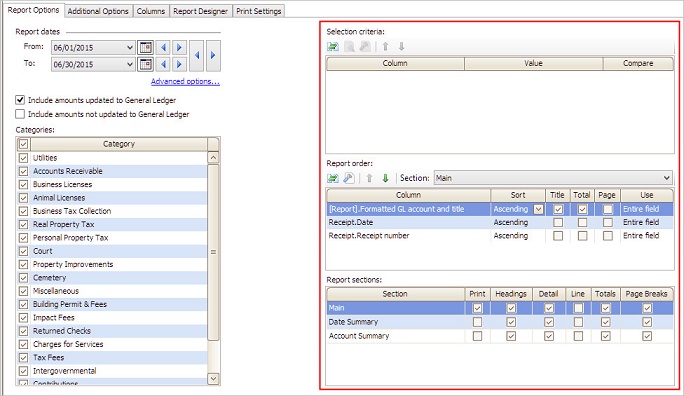The height and width of the screenshot is (396, 684).
Task: Toggle Title checkbox for Receipt.Date row
Action: [x=558, y=222]
